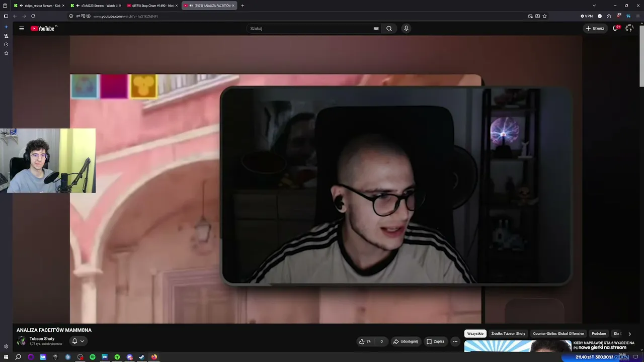This screenshot has width=644, height=362.
Task: Open a new browser tab
Action: [x=243, y=6]
